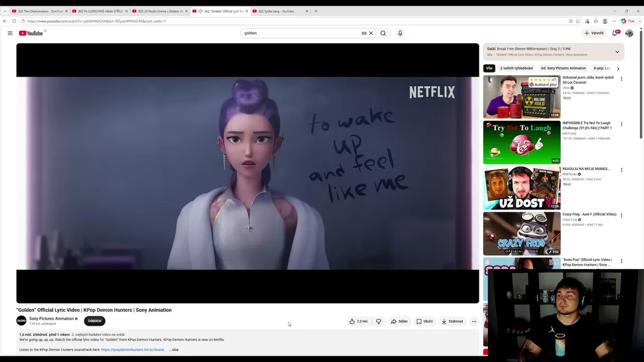Share the video with Sdílet
This screenshot has height=362, width=644.
[x=399, y=321]
